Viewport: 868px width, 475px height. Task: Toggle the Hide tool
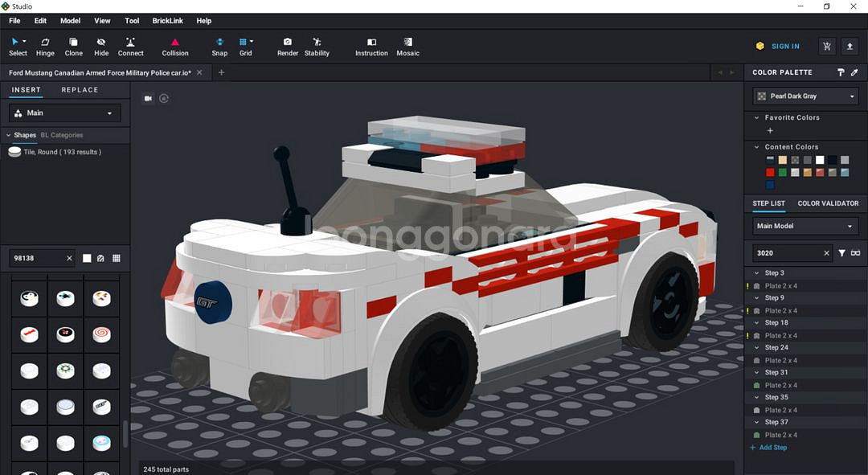coord(101,47)
